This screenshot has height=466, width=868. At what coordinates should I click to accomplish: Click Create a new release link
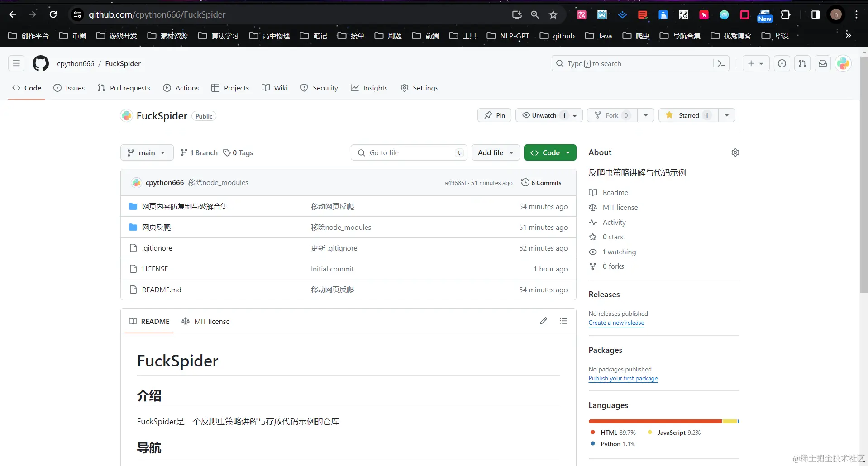tap(616, 323)
